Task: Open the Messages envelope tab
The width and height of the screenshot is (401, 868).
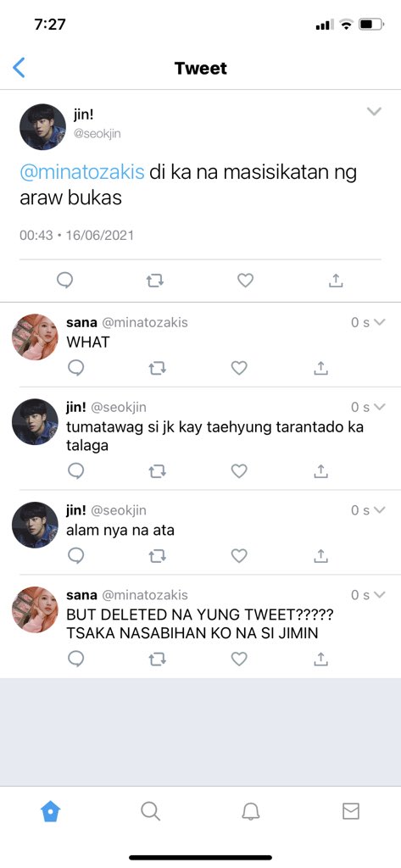Action: (351, 811)
